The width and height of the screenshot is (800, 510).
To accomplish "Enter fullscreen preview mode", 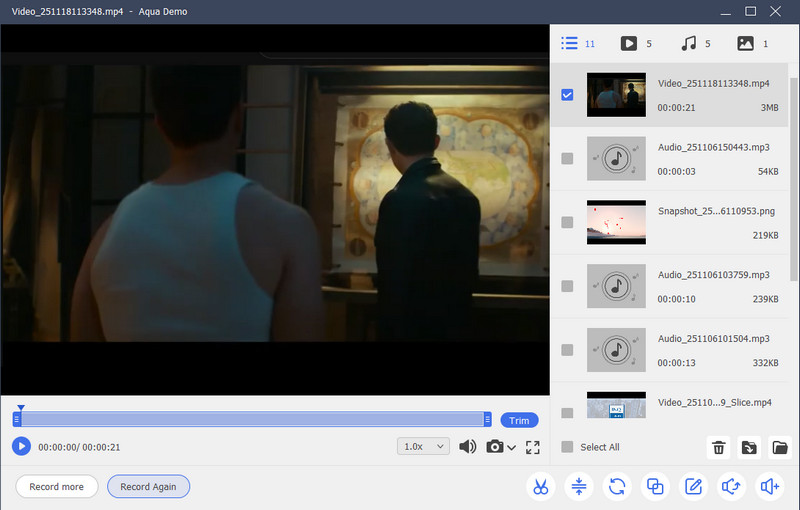I will pos(533,447).
